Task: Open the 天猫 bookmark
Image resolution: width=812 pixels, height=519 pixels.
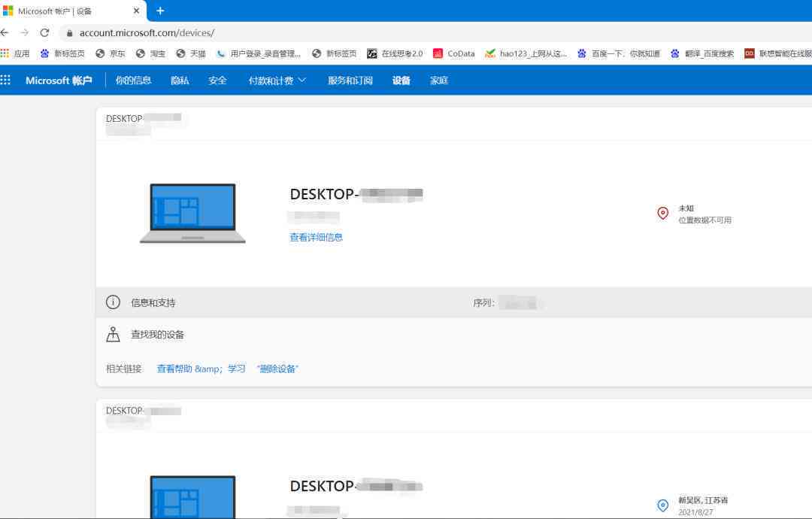Action: (191, 53)
